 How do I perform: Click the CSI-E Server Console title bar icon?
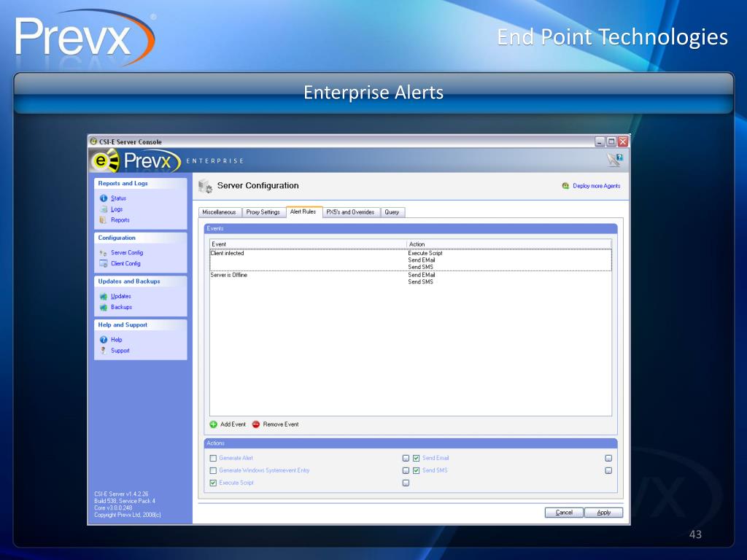(x=94, y=141)
